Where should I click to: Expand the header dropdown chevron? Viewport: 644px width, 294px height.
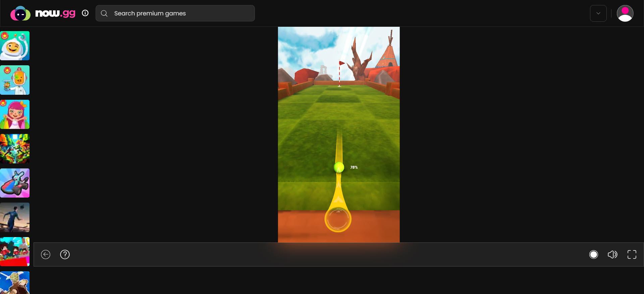tap(598, 13)
